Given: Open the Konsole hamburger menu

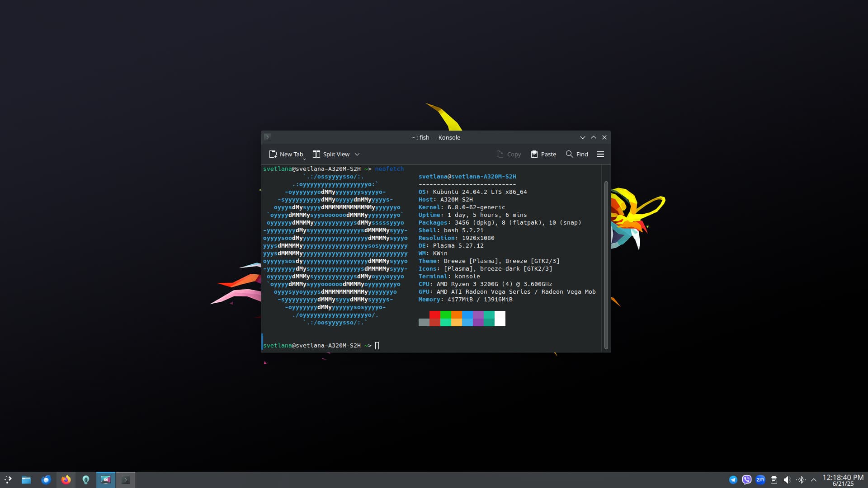Looking at the screenshot, I should click(600, 154).
